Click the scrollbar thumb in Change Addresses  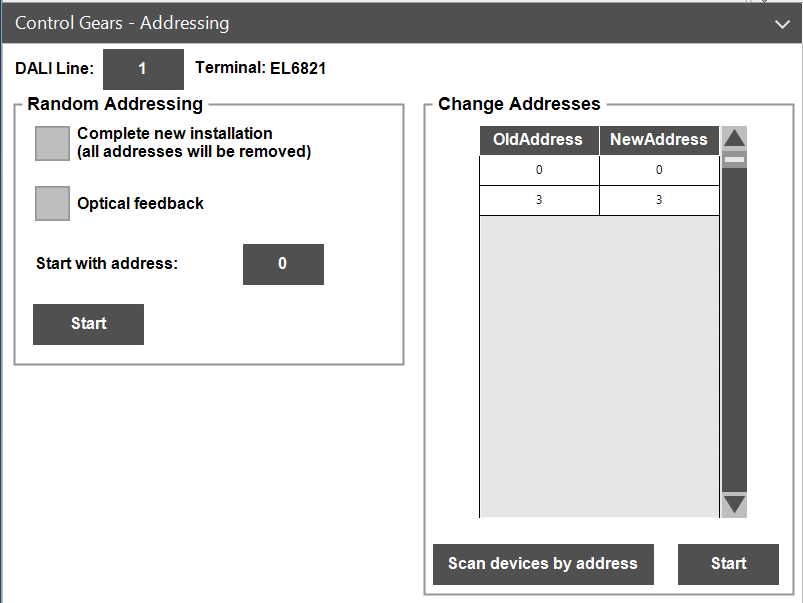point(733,160)
